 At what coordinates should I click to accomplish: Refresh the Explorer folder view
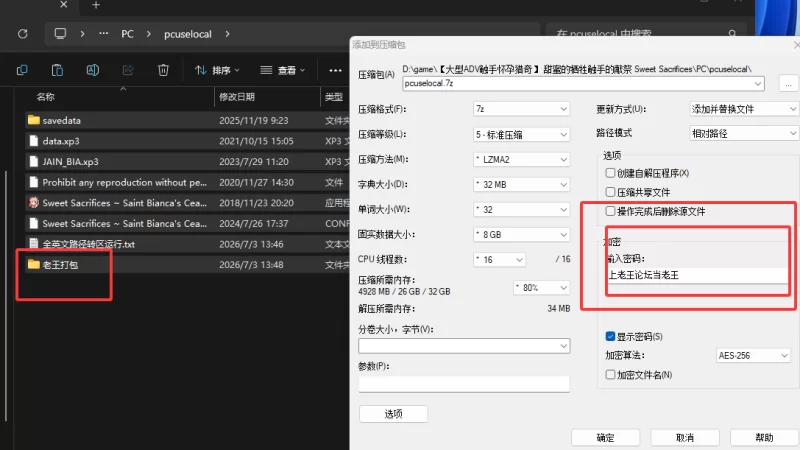[x=22, y=34]
